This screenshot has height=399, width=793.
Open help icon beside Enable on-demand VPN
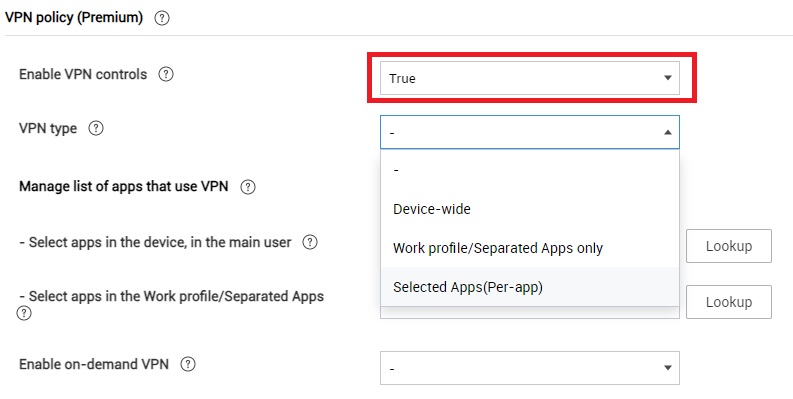pyautogui.click(x=188, y=364)
